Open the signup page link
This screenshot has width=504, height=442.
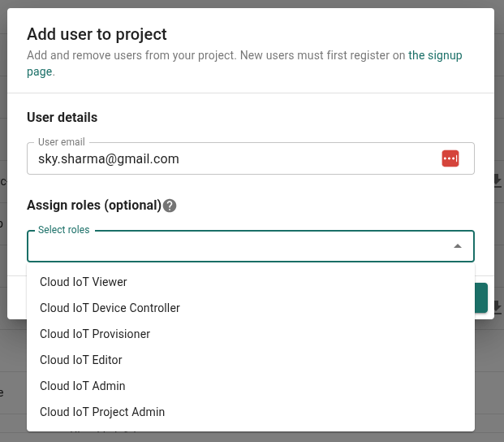[x=435, y=55]
